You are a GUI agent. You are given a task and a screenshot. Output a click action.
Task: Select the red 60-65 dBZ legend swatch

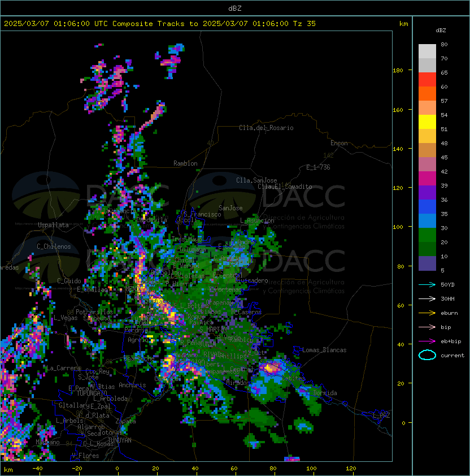(427, 80)
